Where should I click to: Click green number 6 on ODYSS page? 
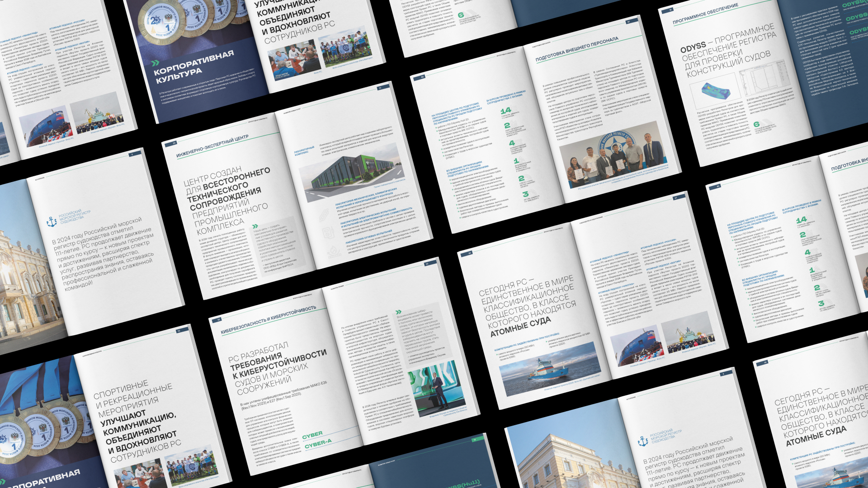756,124
